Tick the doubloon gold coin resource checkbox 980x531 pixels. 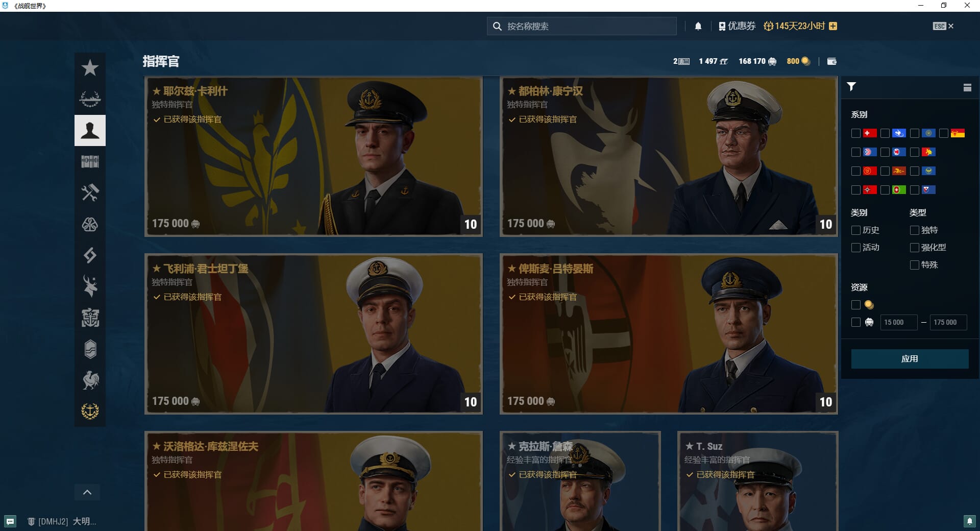(x=856, y=305)
